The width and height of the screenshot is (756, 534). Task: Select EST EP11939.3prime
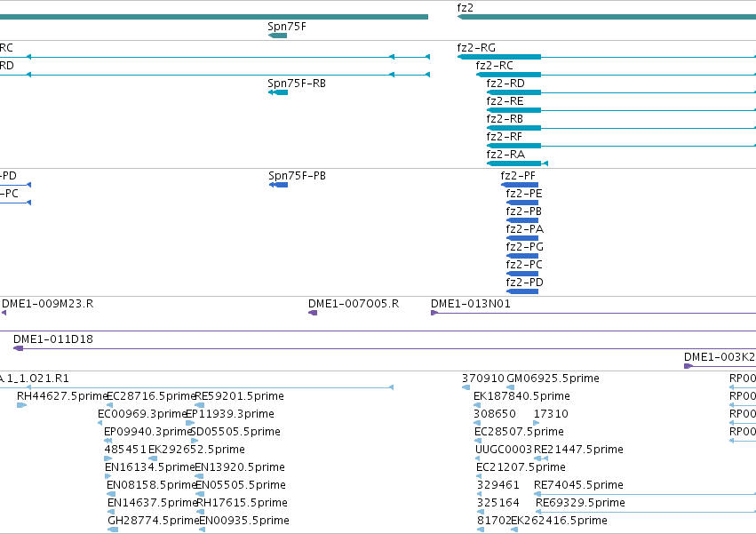(190, 423)
